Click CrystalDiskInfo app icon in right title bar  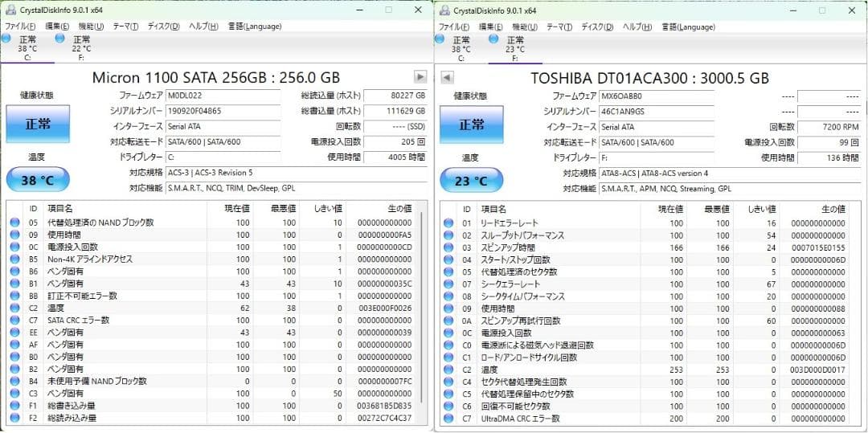click(444, 10)
